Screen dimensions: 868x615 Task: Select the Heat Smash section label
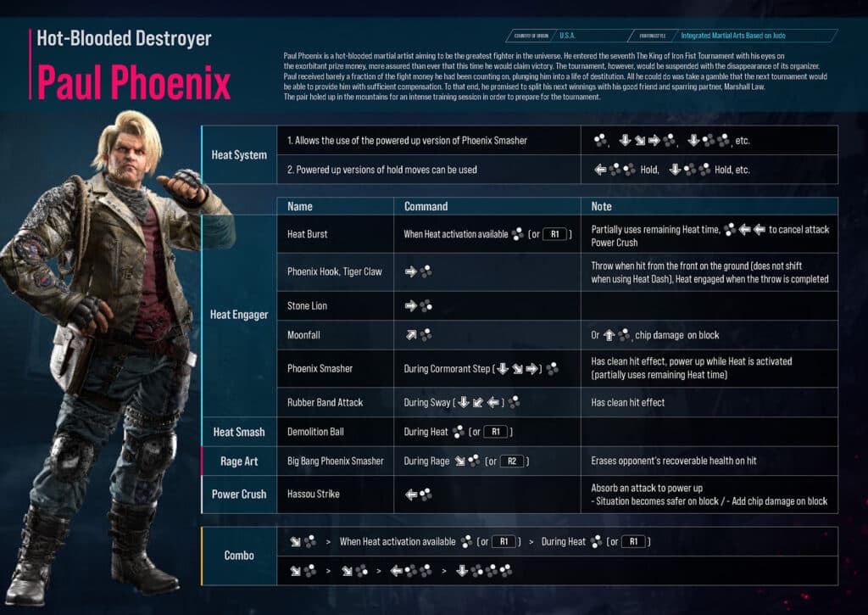239,432
